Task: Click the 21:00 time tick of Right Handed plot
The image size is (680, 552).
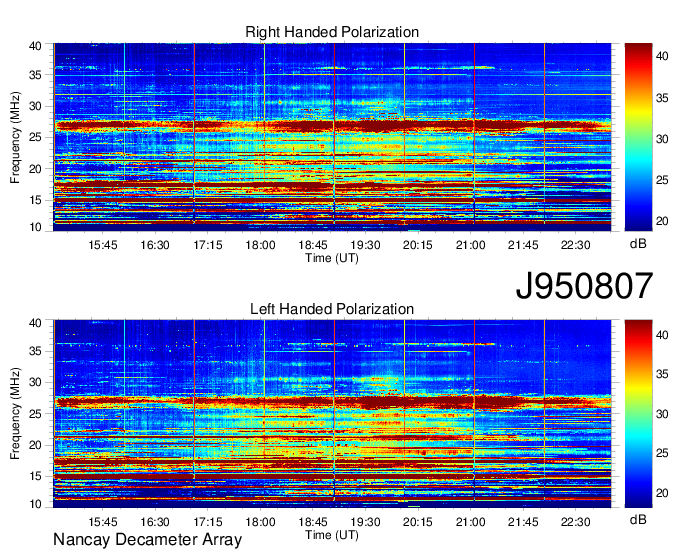Action: point(471,245)
